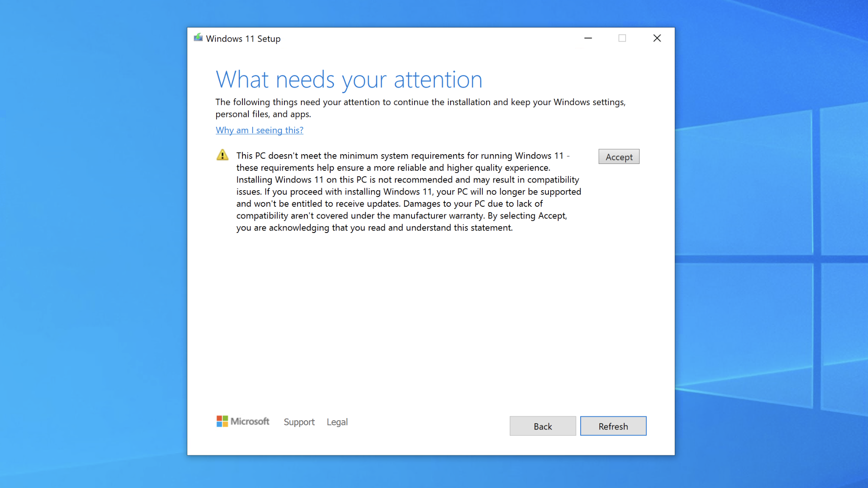868x488 pixels.
Task: Select the green square in the Microsoft logo
Action: 225,418
